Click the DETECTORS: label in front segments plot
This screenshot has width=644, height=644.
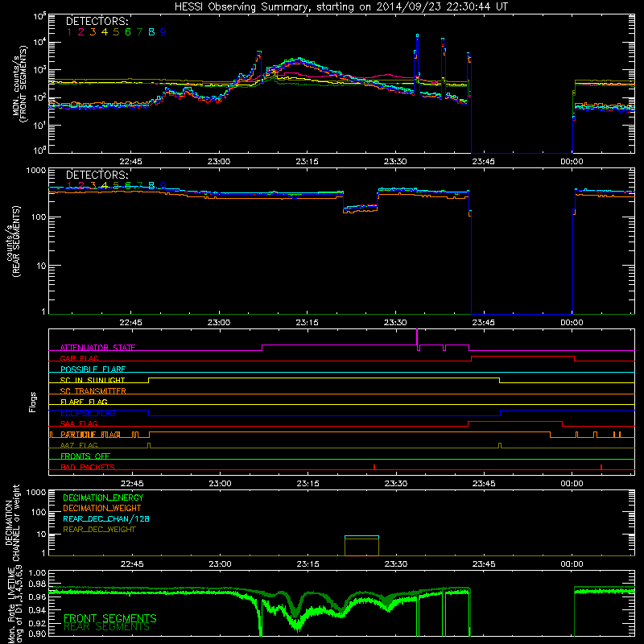(x=97, y=22)
